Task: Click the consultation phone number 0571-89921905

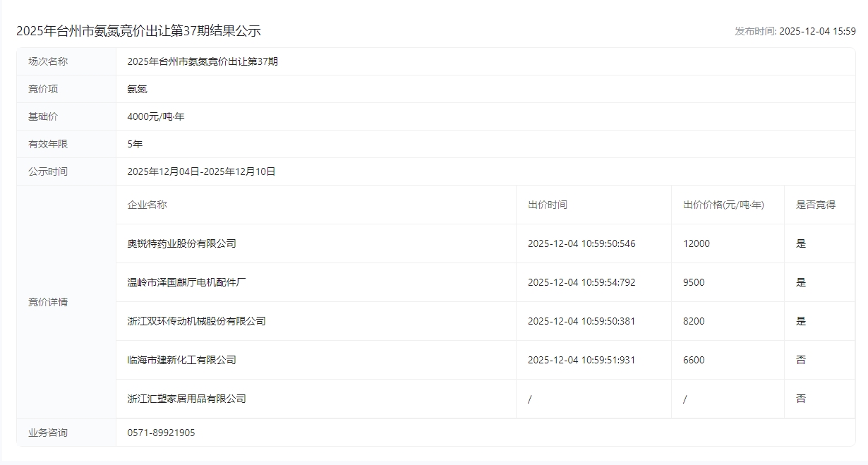Action: pyautogui.click(x=161, y=433)
